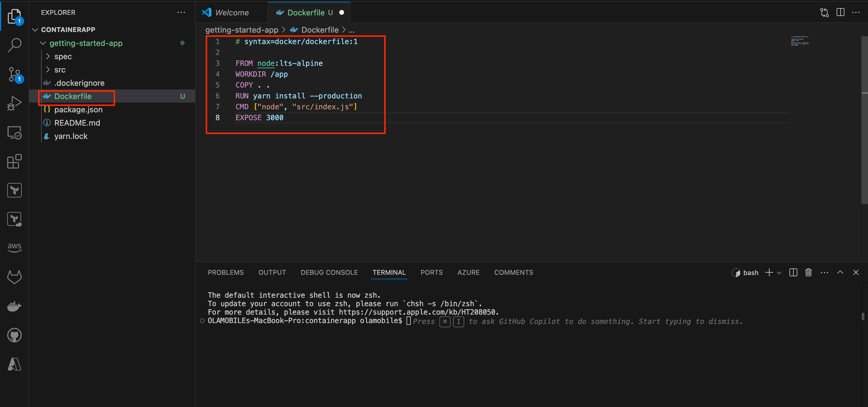Switch to the OUTPUT panel tab
This screenshot has width=868, height=407.
[x=272, y=272]
